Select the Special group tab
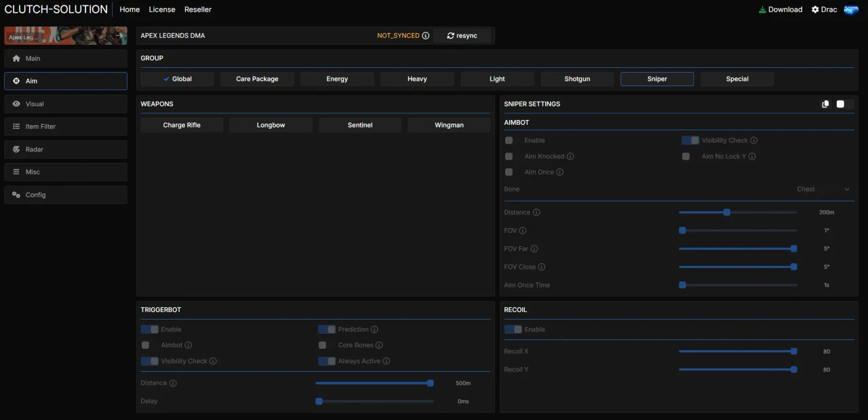This screenshot has width=868, height=420. click(737, 79)
